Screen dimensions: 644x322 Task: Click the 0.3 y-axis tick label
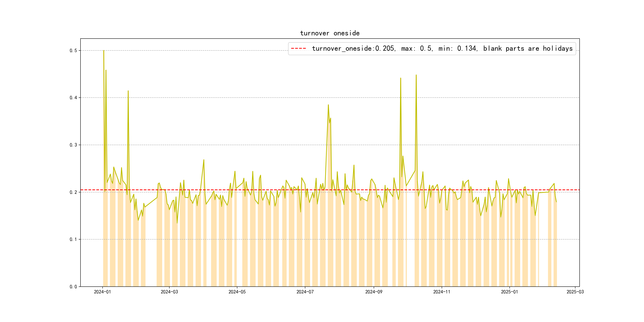(73, 145)
